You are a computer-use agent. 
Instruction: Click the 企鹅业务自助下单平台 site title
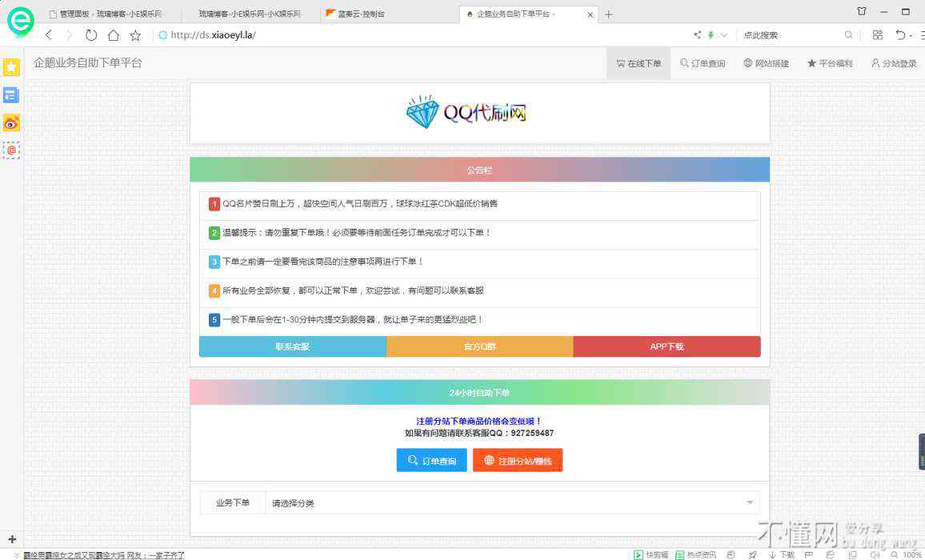point(88,63)
